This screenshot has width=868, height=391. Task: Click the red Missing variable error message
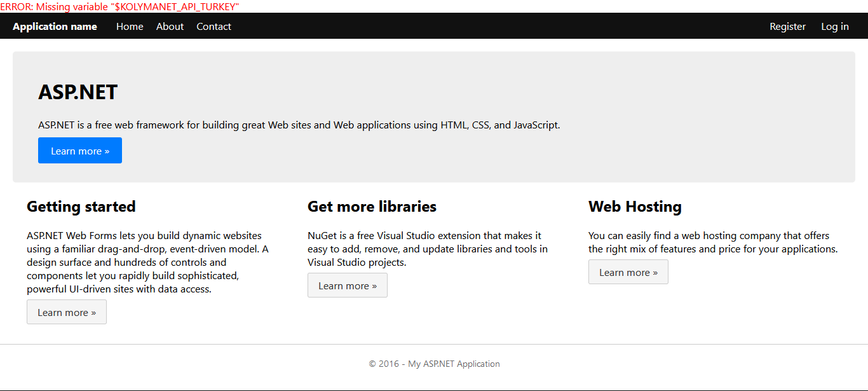coord(119,6)
